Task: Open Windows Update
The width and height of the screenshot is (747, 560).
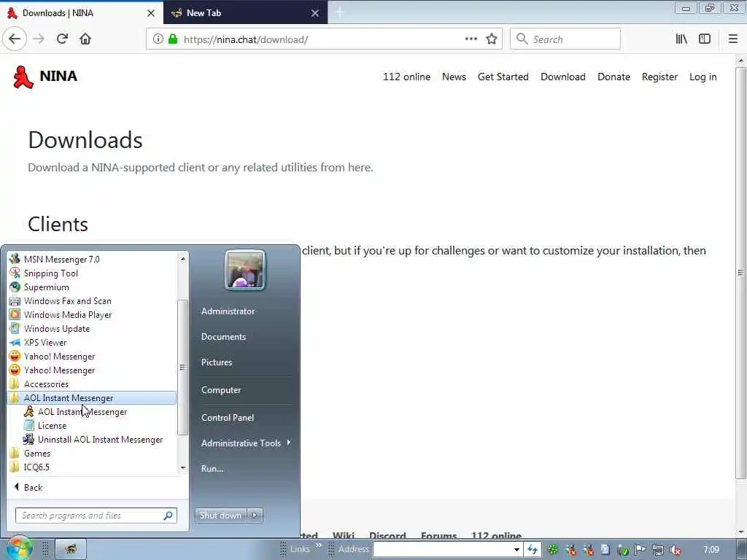Action: [x=57, y=329]
